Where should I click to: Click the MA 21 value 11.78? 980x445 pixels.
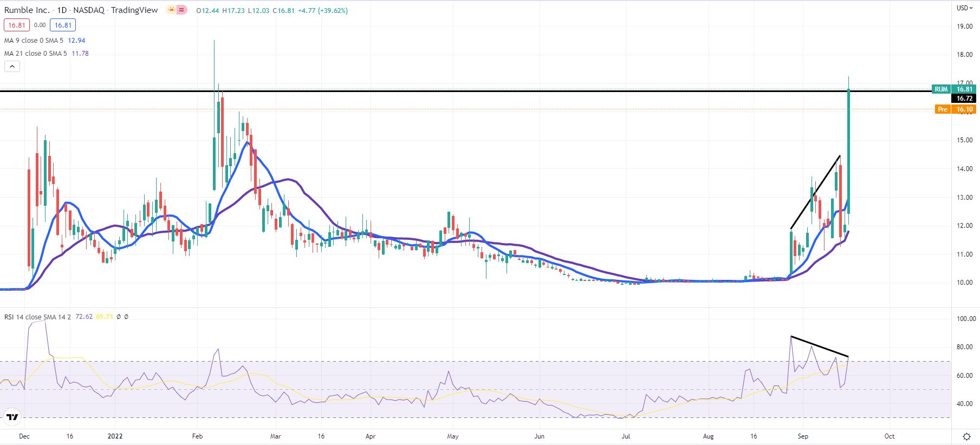[x=80, y=54]
